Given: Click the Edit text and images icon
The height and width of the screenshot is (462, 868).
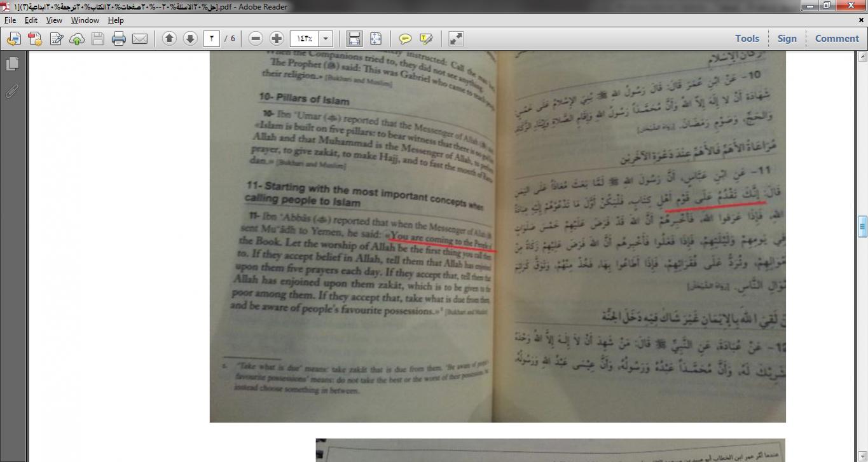Looking at the screenshot, I should pos(56,39).
